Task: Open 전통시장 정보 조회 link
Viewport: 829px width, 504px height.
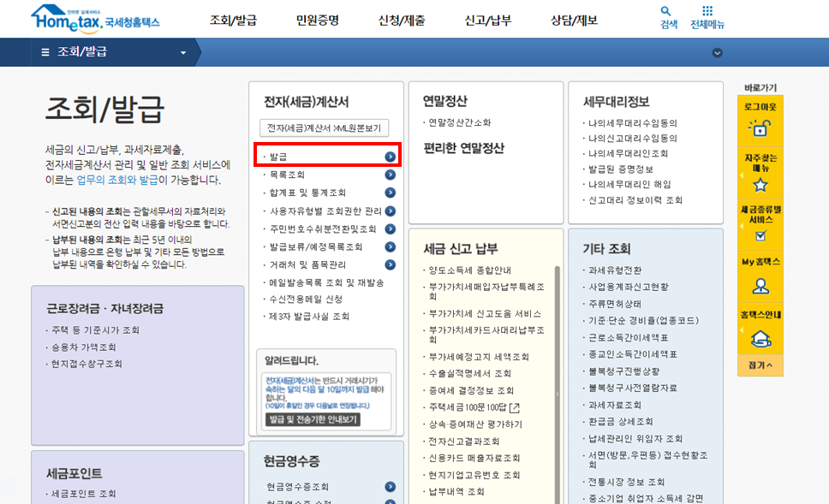Action: tap(627, 482)
